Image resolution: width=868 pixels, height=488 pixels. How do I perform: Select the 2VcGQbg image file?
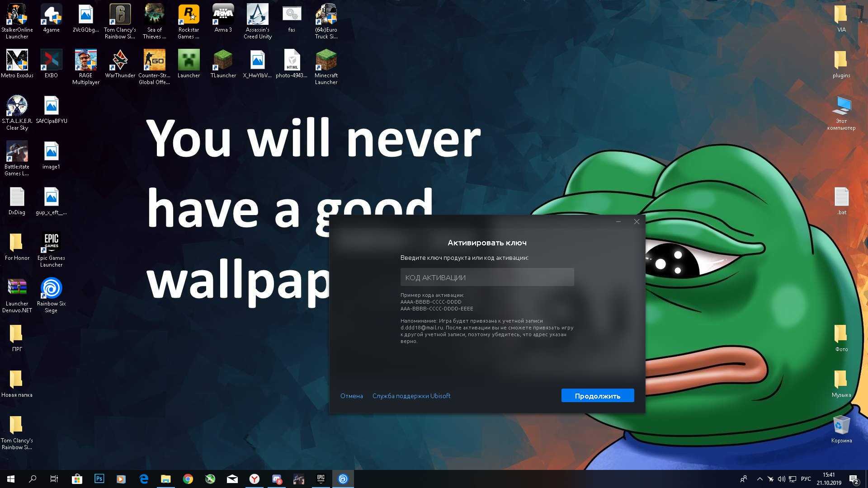pyautogui.click(x=85, y=19)
